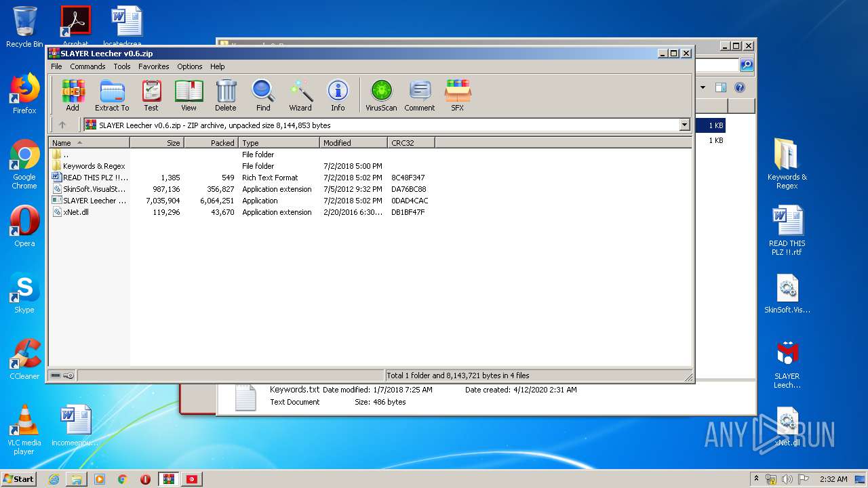
Task: Click search button in background Explorer window
Action: coord(747,65)
